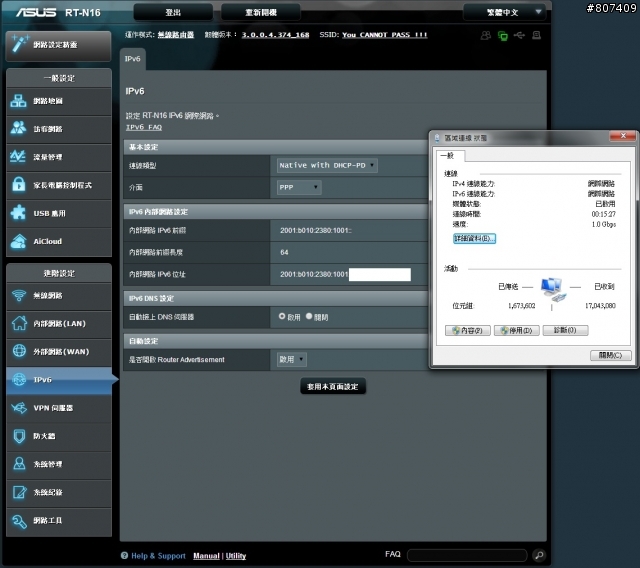Open USB Application puzzle icon
The height and width of the screenshot is (568, 640).
point(18,213)
